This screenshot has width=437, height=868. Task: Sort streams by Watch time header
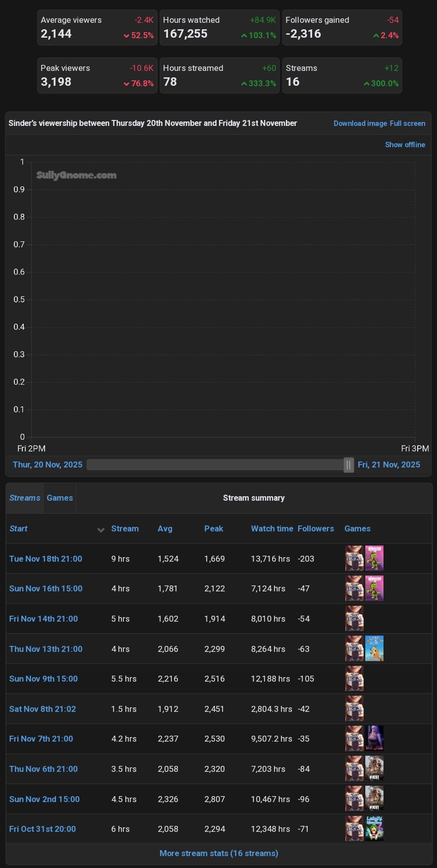coord(272,528)
